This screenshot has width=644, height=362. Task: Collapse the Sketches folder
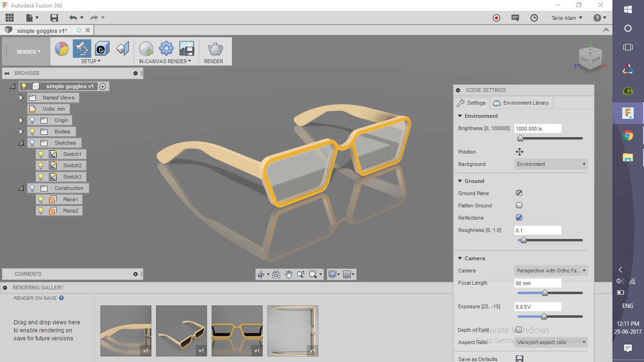click(21, 143)
